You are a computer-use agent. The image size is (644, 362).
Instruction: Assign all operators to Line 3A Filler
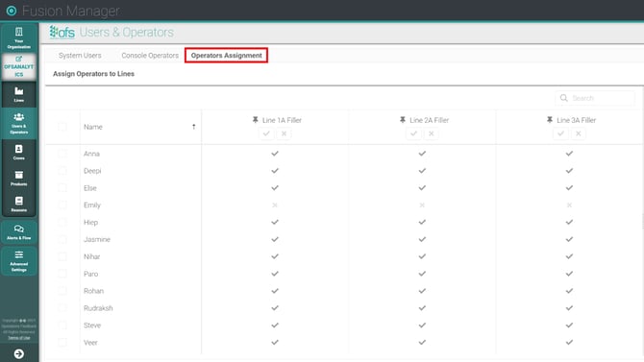[560, 133]
